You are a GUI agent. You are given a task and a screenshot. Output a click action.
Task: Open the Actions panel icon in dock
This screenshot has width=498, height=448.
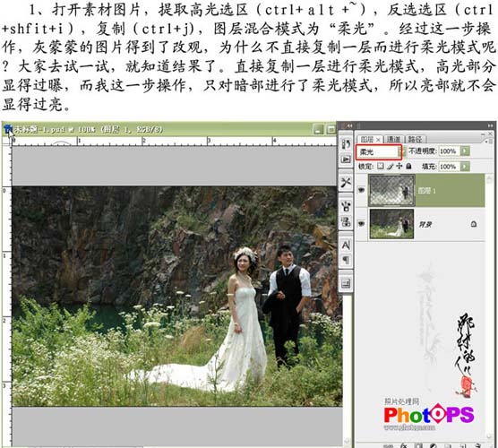(x=346, y=159)
